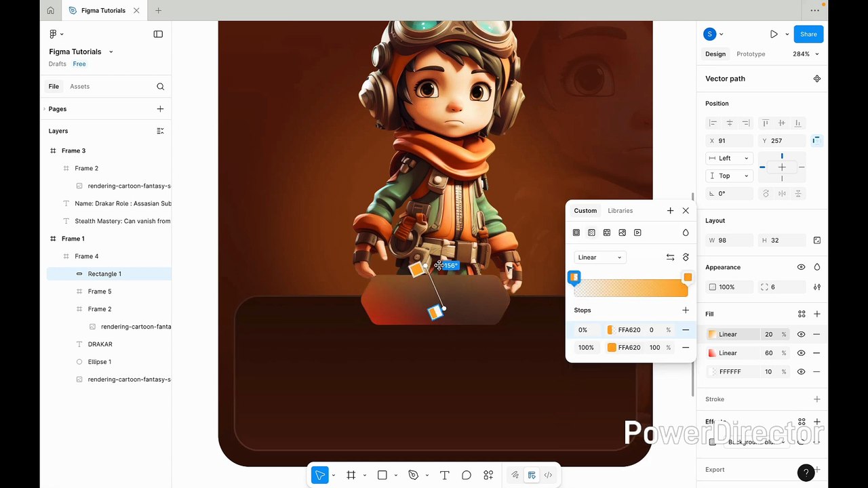Add a stroke with plus

tap(817, 399)
